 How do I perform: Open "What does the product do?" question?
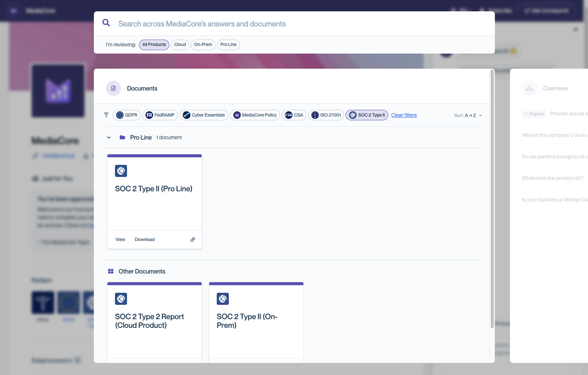(x=553, y=178)
